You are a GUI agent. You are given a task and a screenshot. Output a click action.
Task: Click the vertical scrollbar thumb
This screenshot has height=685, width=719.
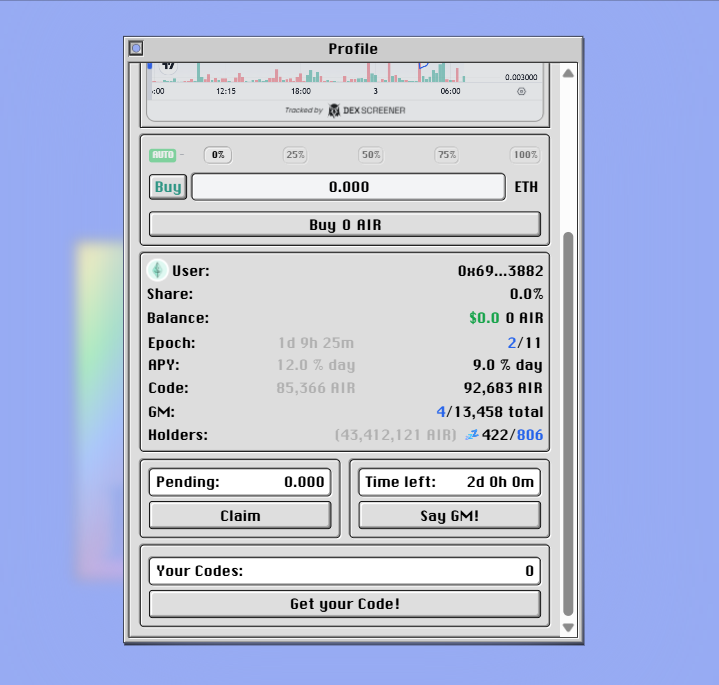tap(568, 424)
